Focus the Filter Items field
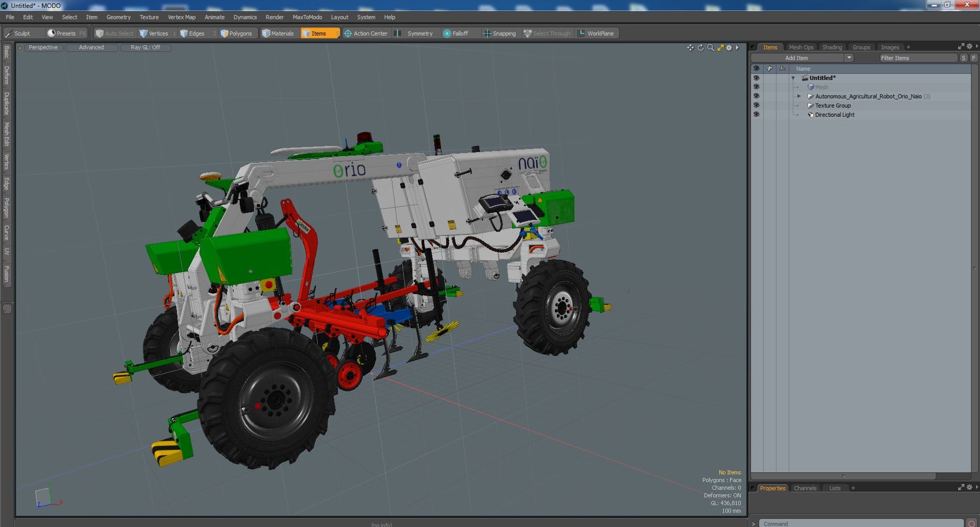Viewport: 980px width, 527px height. (x=918, y=58)
